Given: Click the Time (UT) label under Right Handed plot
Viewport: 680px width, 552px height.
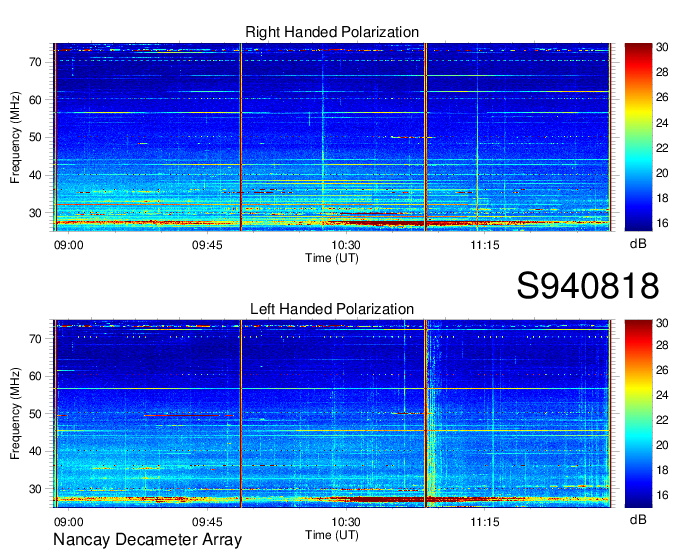Looking at the screenshot, I should tap(332, 258).
